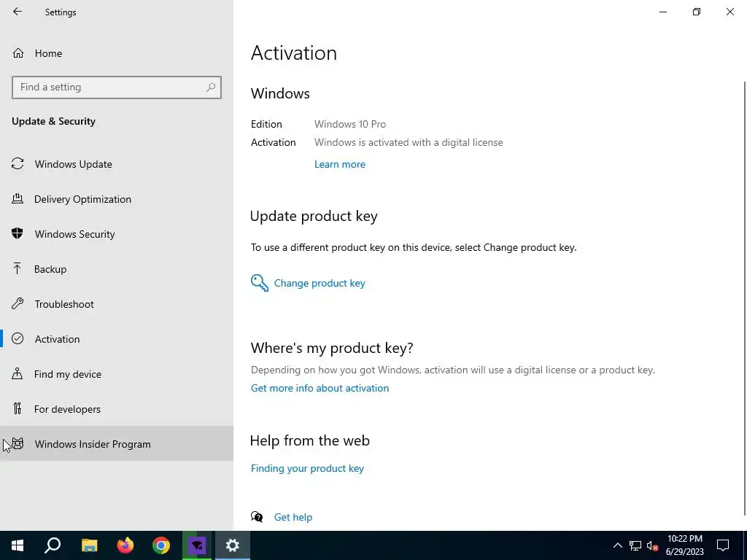Click the key icon beside Change product key
The height and width of the screenshot is (560, 747).
[260, 283]
